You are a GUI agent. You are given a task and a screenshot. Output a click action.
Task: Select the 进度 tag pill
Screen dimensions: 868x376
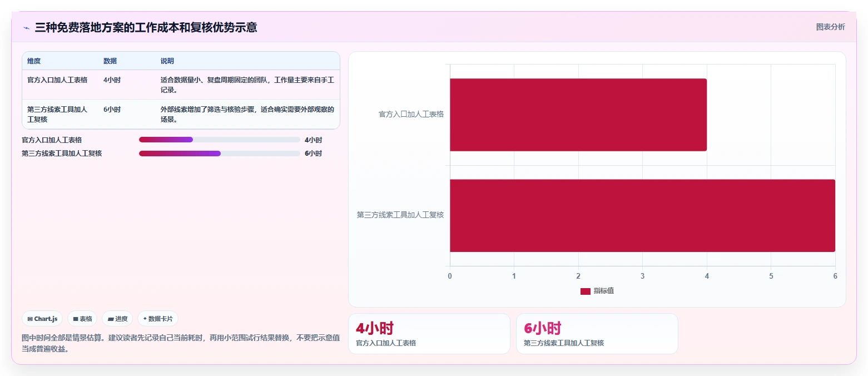[117, 319]
